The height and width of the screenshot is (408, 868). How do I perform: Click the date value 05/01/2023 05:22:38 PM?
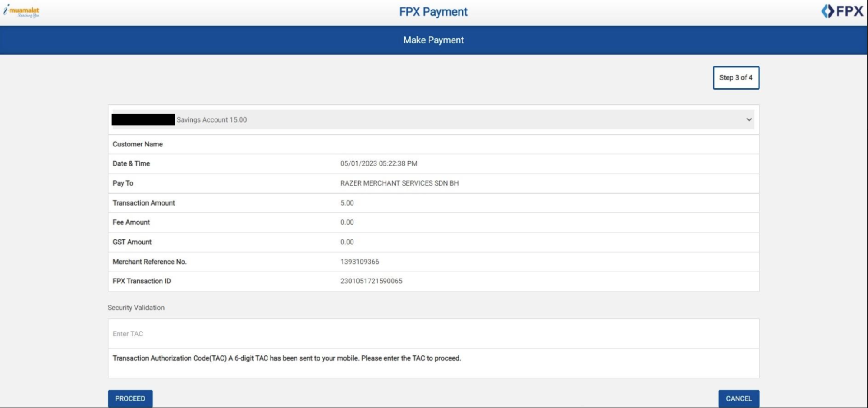[x=379, y=164]
